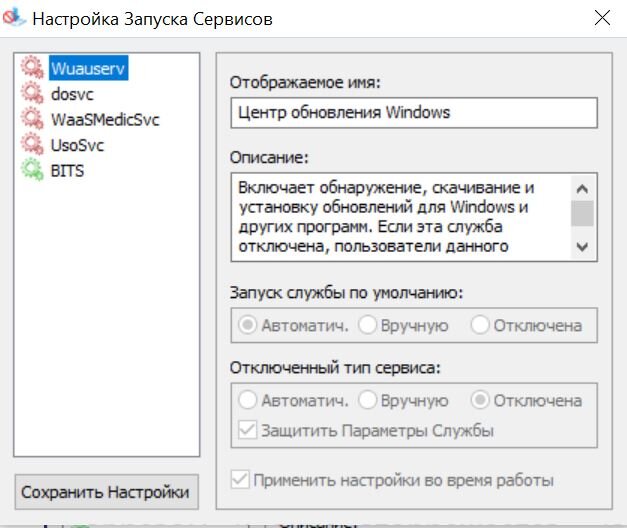627x528 pixels.
Task: Select default startup Отключена radio button
Action: (480, 324)
